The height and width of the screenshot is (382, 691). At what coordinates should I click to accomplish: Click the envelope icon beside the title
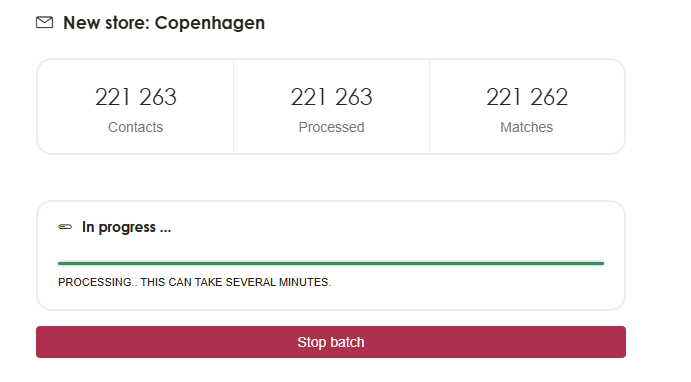tap(45, 22)
